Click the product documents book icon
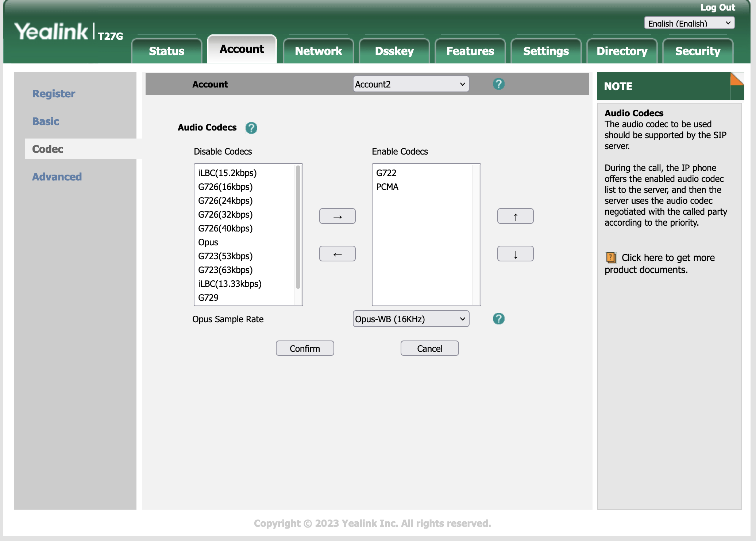 [611, 258]
